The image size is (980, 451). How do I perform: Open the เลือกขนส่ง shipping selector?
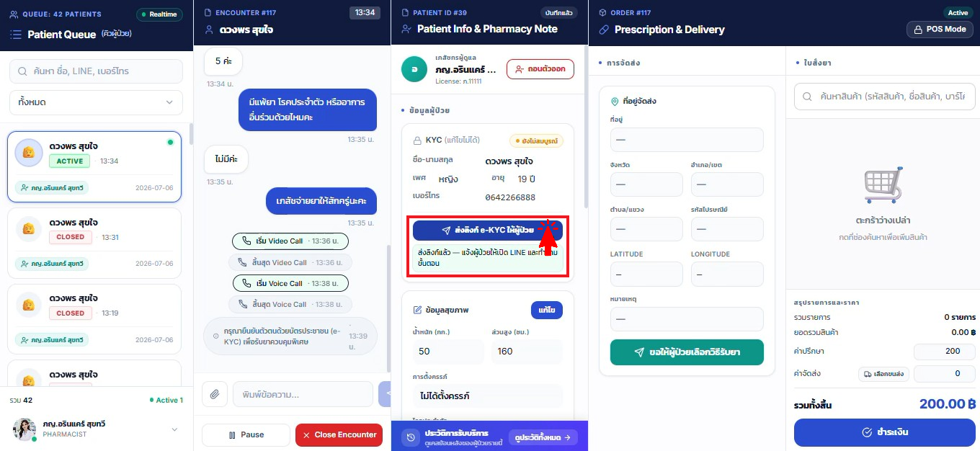[883, 374]
